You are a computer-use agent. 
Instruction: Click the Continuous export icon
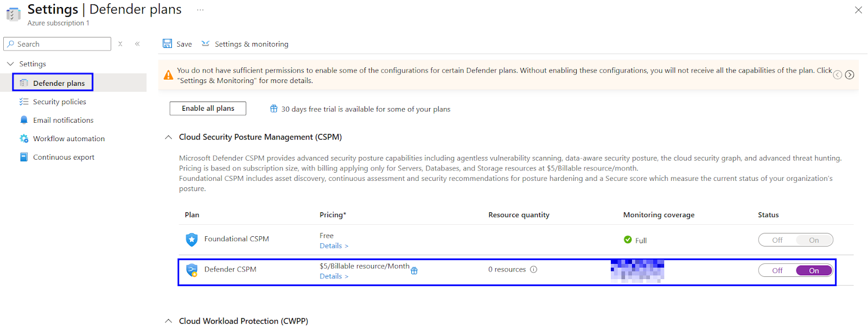pos(24,157)
